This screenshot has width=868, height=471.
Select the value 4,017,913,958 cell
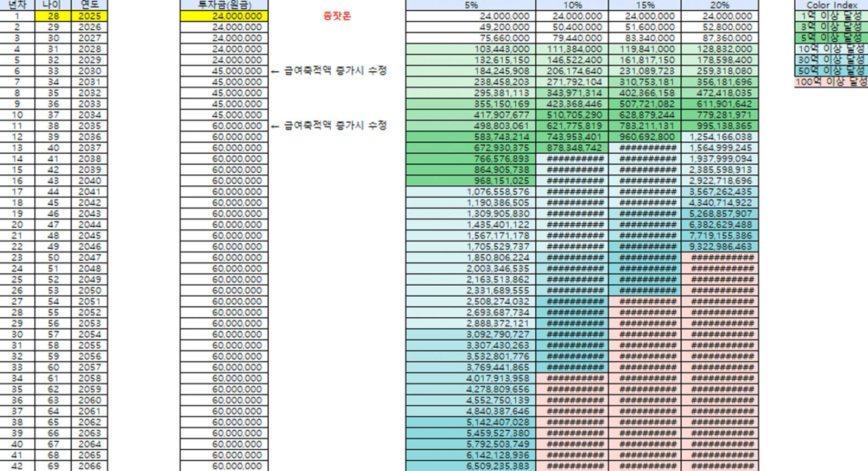471,378
